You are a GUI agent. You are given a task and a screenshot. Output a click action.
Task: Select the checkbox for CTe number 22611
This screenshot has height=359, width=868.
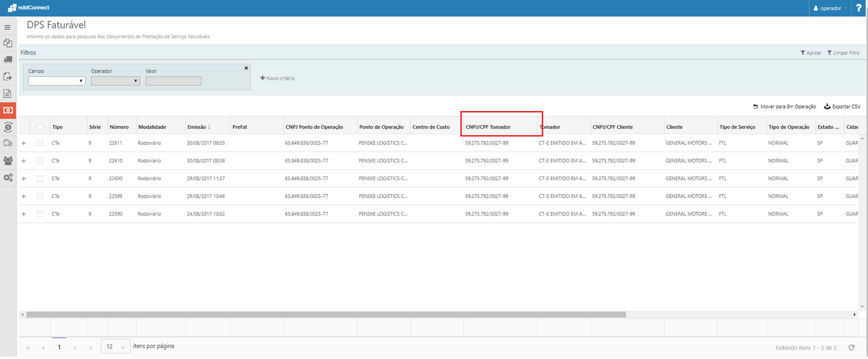point(40,143)
